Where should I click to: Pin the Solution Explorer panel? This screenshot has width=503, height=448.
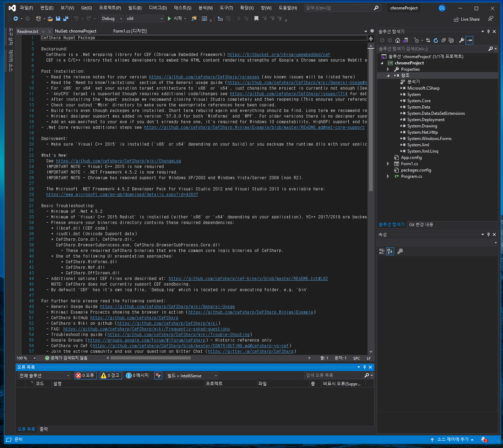pyautogui.click(x=489, y=31)
